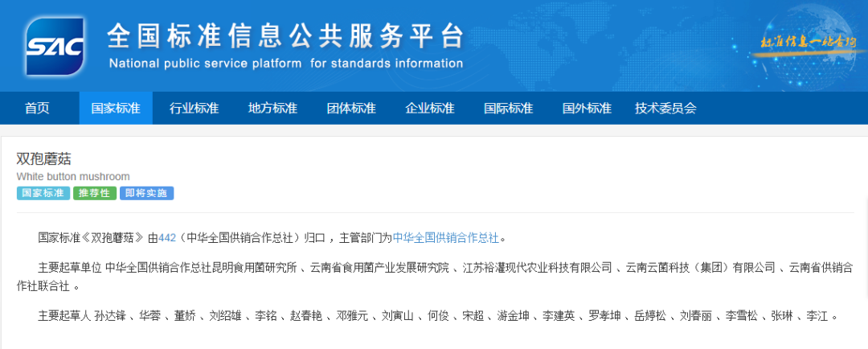This screenshot has height=349, width=868.
Task: Switch to the 行业标准 tab
Action: point(194,108)
